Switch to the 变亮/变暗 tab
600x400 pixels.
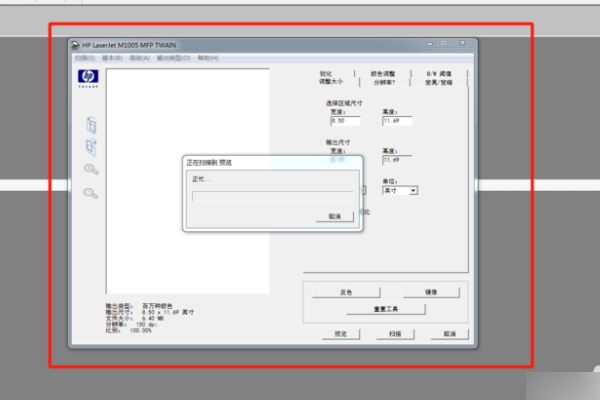pyautogui.click(x=439, y=82)
